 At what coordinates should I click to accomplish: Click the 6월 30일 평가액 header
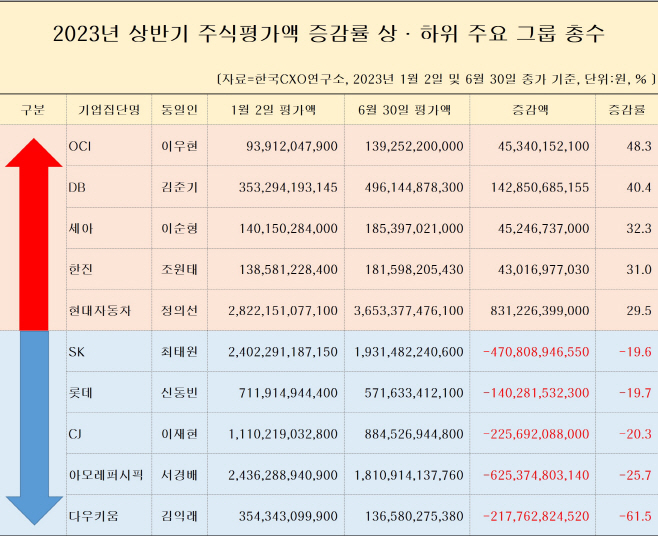[x=407, y=110]
